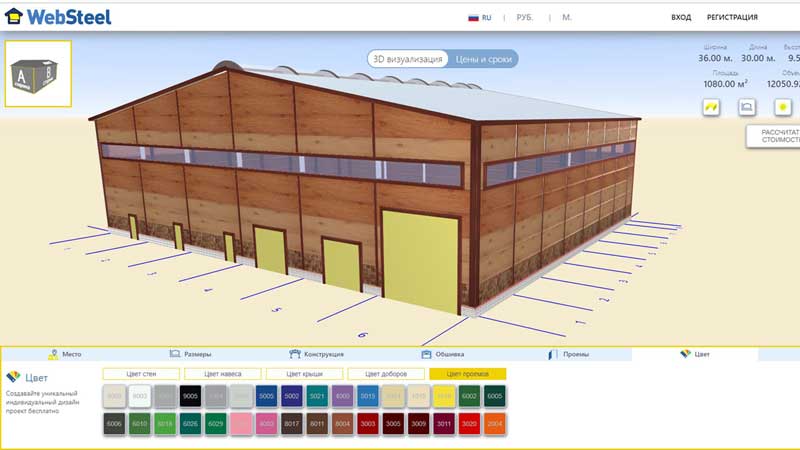The width and height of the screenshot is (800, 450).
Task: Click the yellow wave icon button
Action: pos(711,107)
